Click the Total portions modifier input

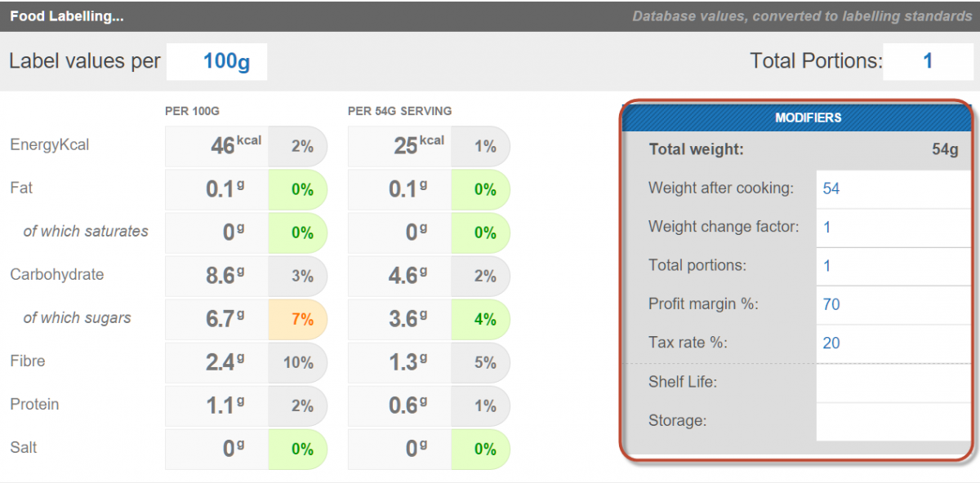pyautogui.click(x=893, y=266)
